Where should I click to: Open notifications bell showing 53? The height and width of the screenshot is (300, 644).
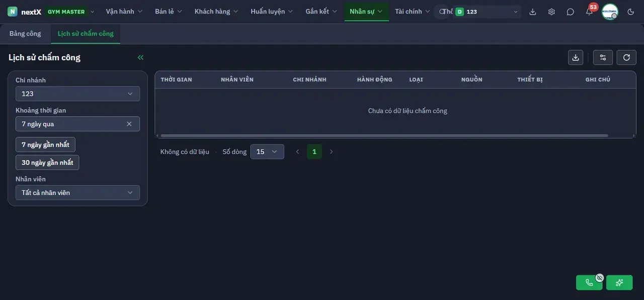(589, 12)
